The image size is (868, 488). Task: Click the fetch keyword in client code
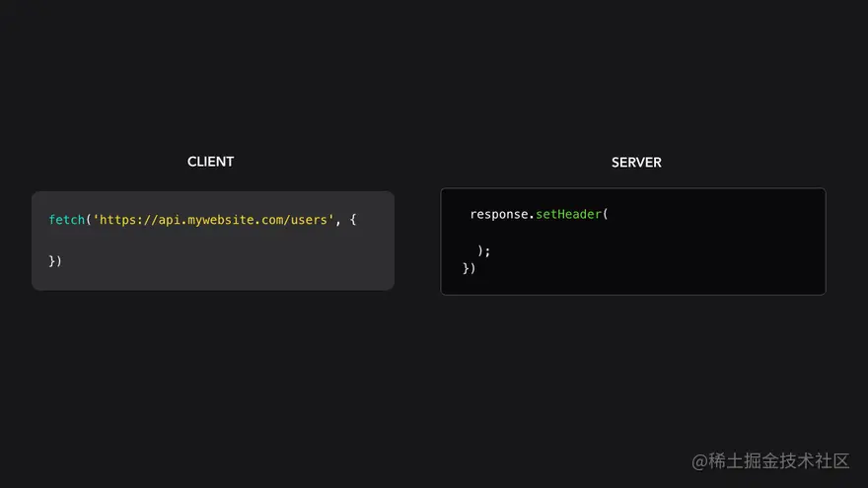pyautogui.click(x=66, y=220)
